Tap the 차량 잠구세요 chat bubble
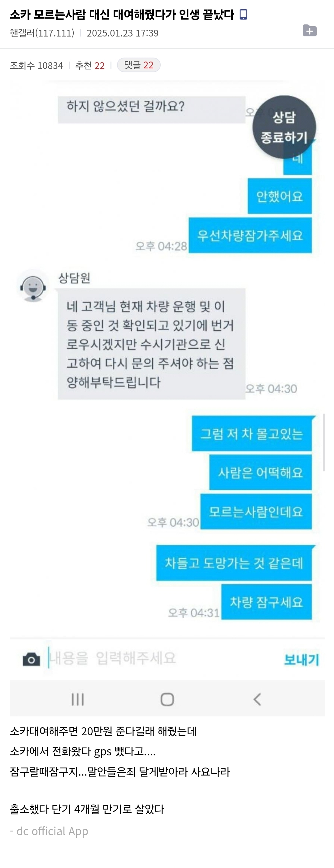The image size is (334, 868). (x=266, y=602)
